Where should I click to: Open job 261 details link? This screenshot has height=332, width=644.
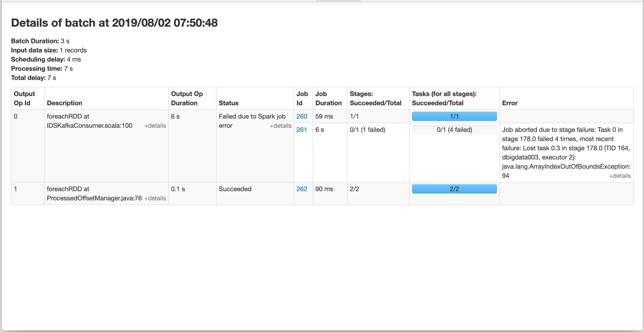pyautogui.click(x=302, y=130)
